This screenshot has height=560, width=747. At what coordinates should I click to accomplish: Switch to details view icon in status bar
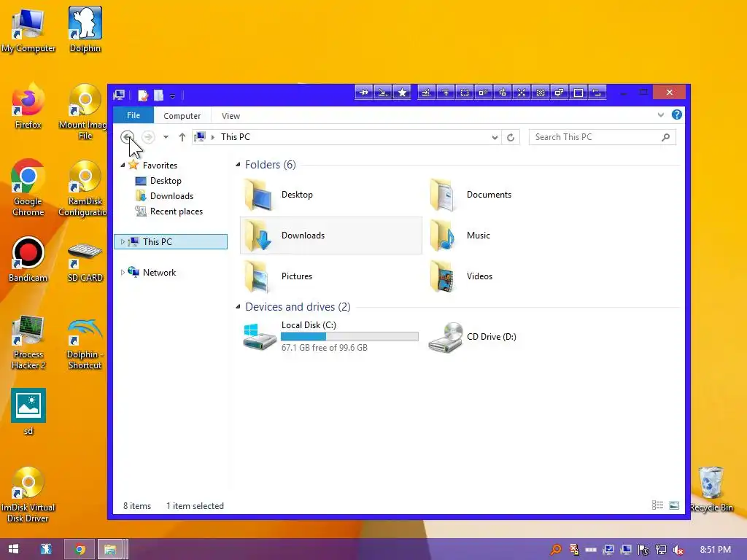pos(657,505)
